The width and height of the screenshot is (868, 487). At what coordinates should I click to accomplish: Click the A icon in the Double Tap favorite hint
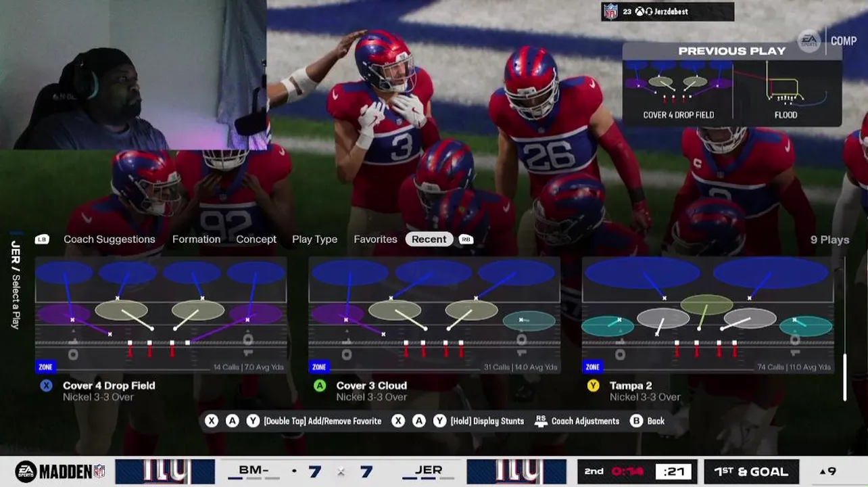(x=233, y=421)
